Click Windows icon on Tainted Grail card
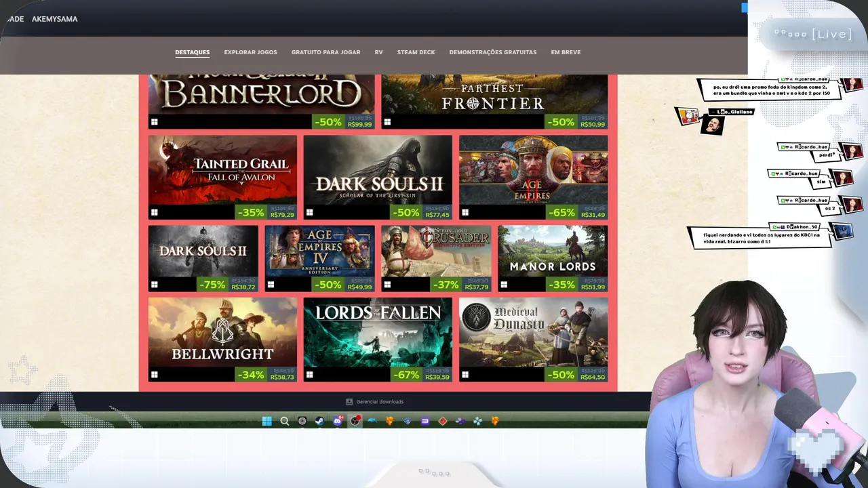 (x=155, y=212)
